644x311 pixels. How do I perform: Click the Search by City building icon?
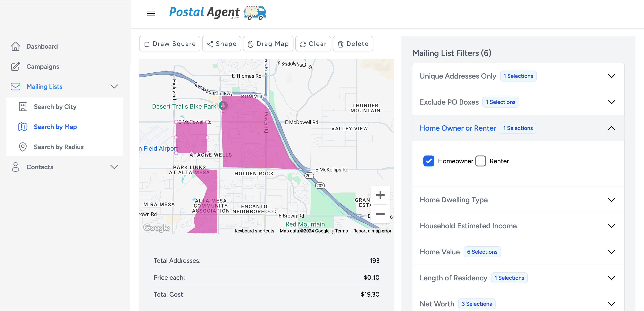pyautogui.click(x=23, y=107)
